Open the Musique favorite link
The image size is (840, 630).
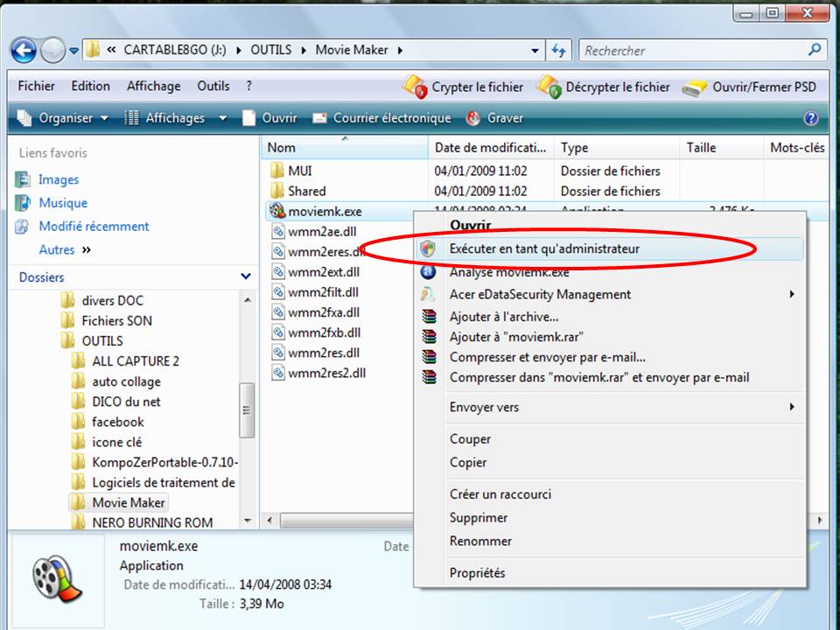tap(63, 203)
